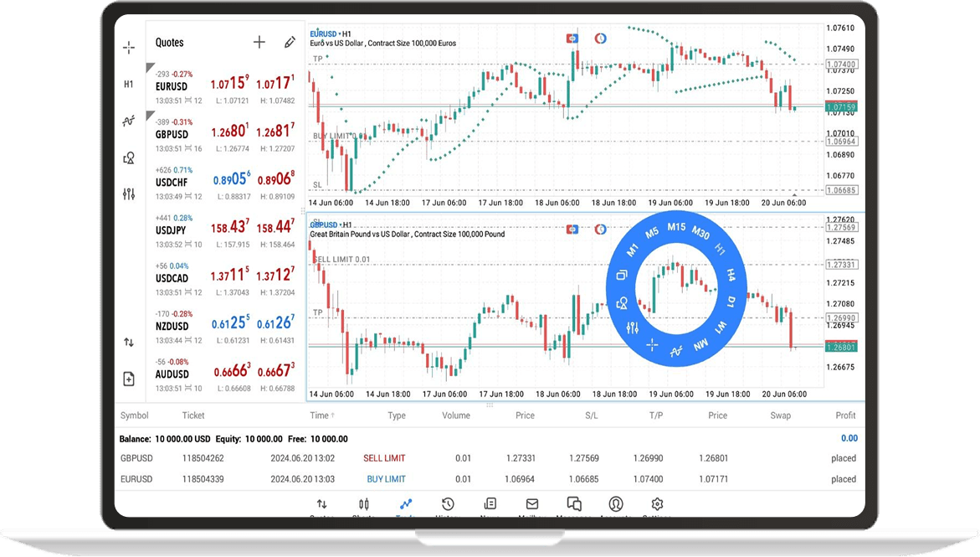Click the objects shapes icon in radial menu
This screenshot has width=980, height=557.
(622, 303)
